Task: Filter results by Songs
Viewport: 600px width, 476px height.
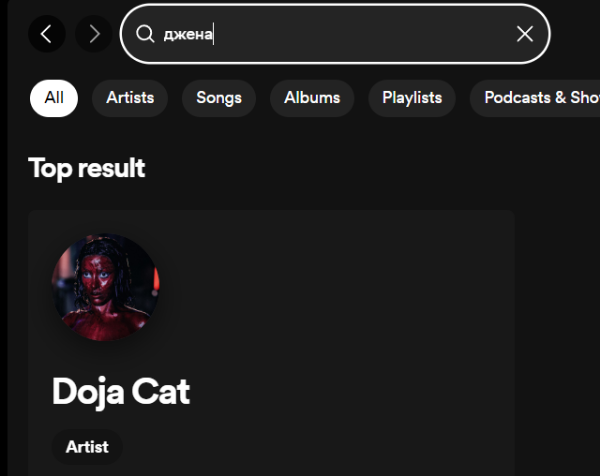Action: (219, 98)
